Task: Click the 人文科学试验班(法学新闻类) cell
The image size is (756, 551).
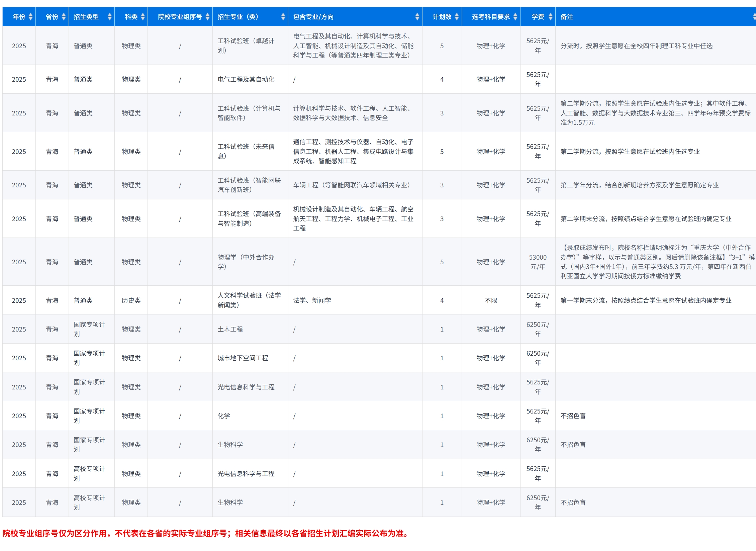Action: pyautogui.click(x=249, y=300)
